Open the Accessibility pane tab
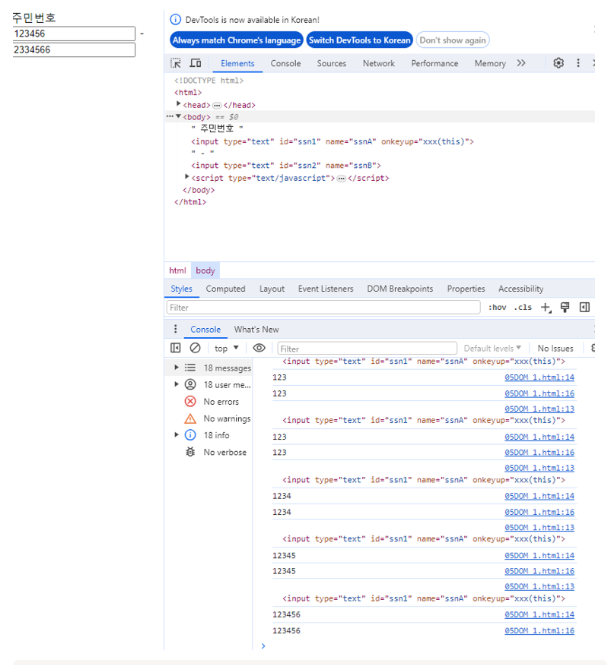Image resolution: width=607 pixels, height=665 pixels. (x=520, y=289)
